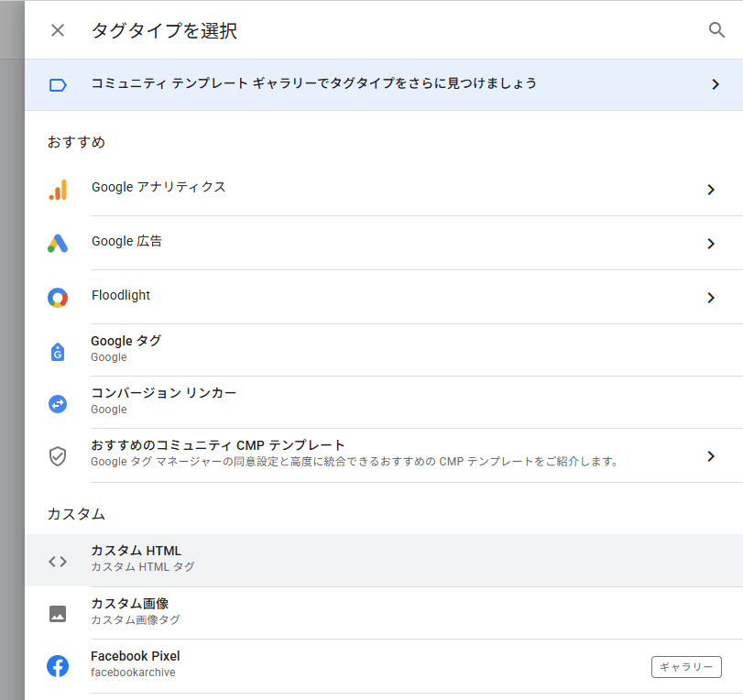Screen dimensions: 743x700
Task: Click the コンバージョン リンカー arrows icon
Action: pyautogui.click(x=58, y=403)
